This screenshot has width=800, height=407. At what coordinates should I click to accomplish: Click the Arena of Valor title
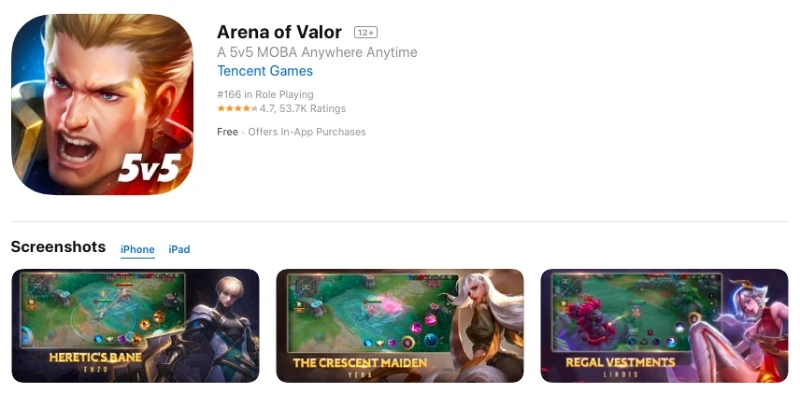(x=279, y=32)
